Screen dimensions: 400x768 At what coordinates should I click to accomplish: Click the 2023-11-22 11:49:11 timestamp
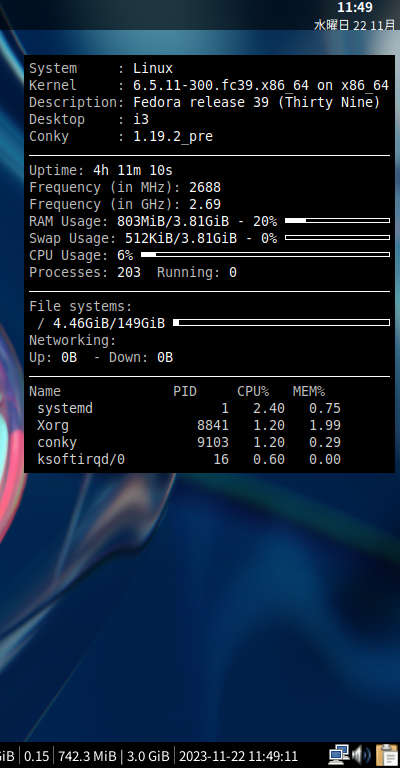pos(238,756)
